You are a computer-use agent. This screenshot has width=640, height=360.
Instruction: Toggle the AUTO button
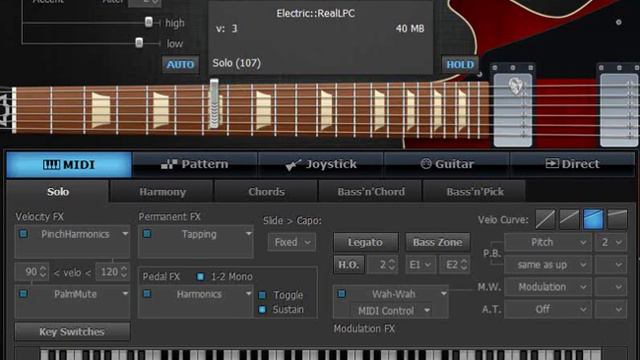pos(180,64)
